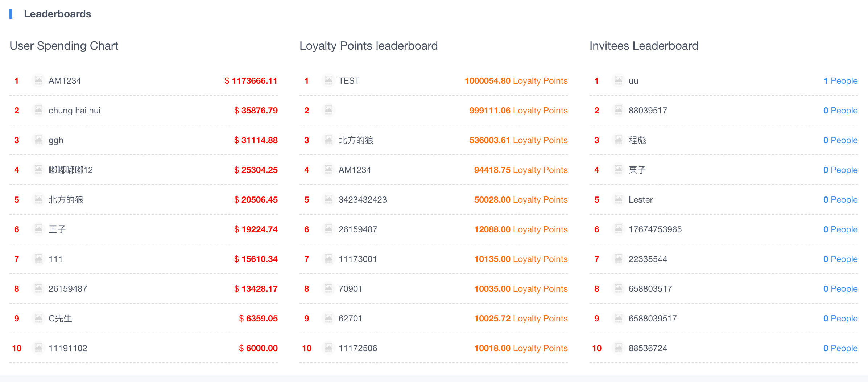The height and width of the screenshot is (382, 868).
Task: Click Lester's avatar thumbnail
Action: click(618, 199)
